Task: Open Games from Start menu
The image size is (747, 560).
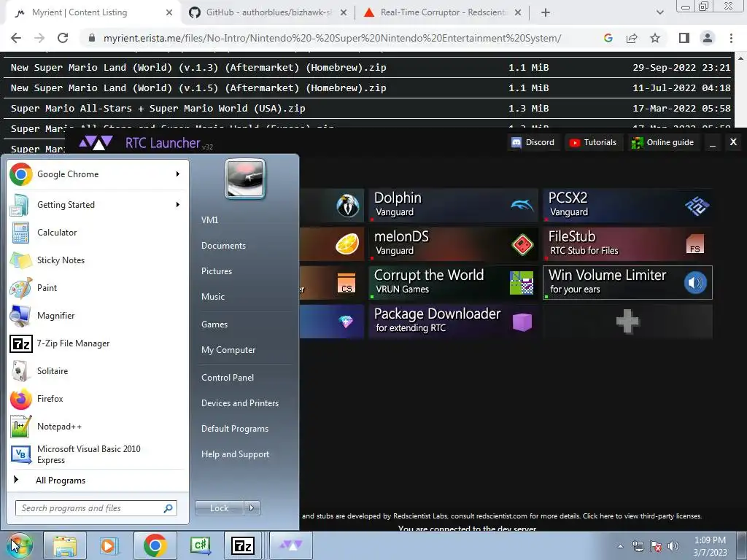Action: pos(214,324)
